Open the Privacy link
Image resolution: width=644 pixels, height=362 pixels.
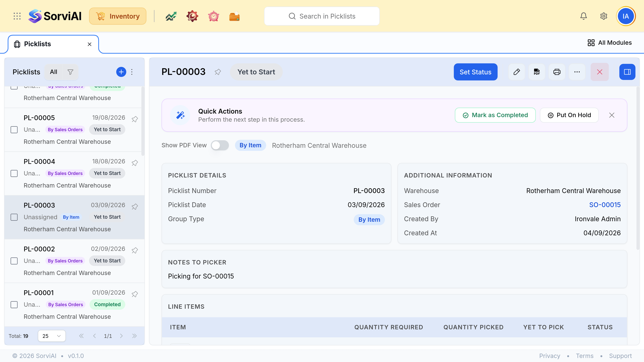point(550,356)
